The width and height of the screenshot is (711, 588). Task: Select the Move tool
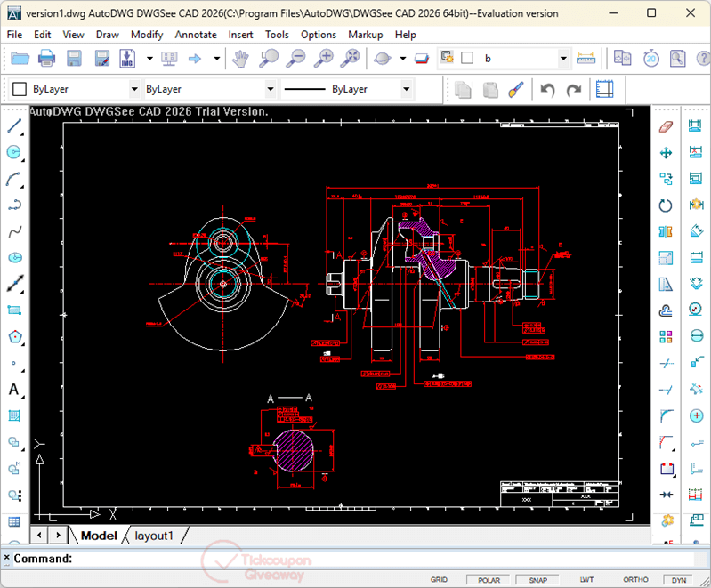666,153
